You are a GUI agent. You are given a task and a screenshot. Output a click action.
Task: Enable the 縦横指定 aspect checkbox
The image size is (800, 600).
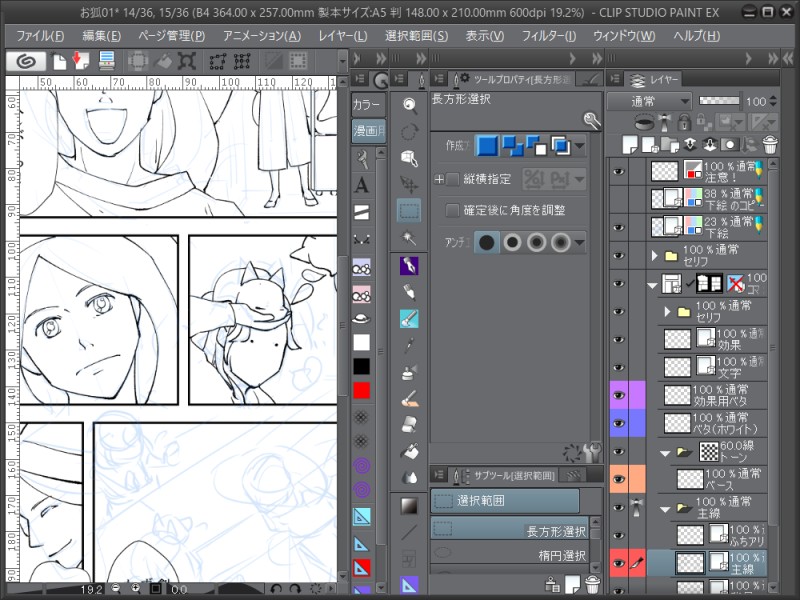[x=452, y=179]
